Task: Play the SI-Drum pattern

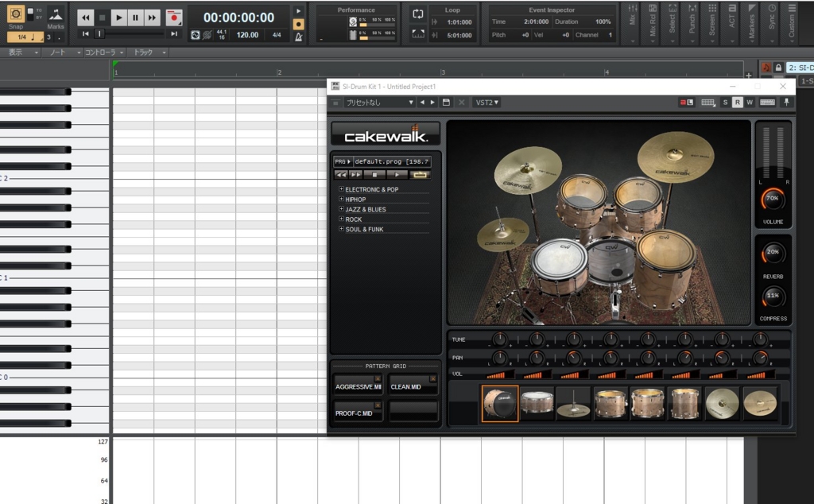Action: (397, 175)
